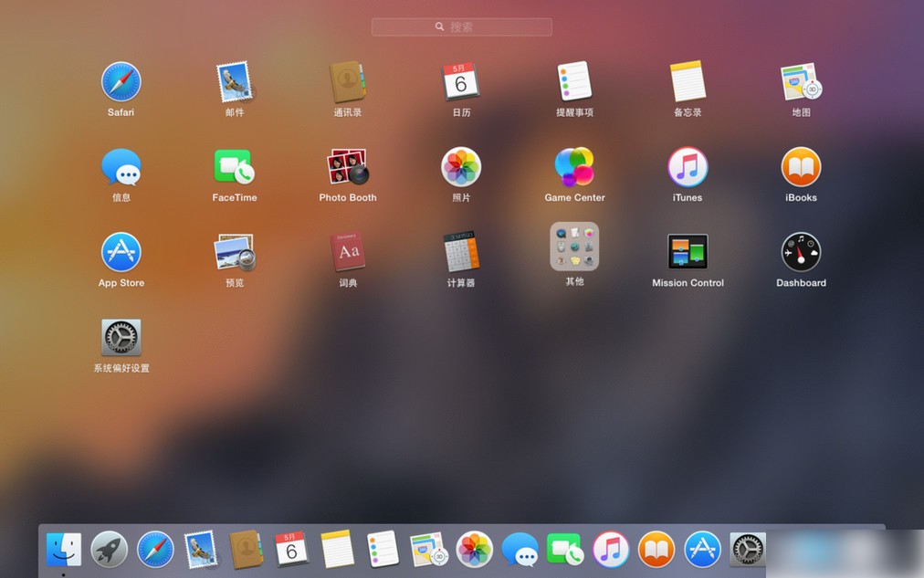The width and height of the screenshot is (924, 578).
Task: Open the 日历 Calendar app in Launchpad
Action: click(461, 82)
